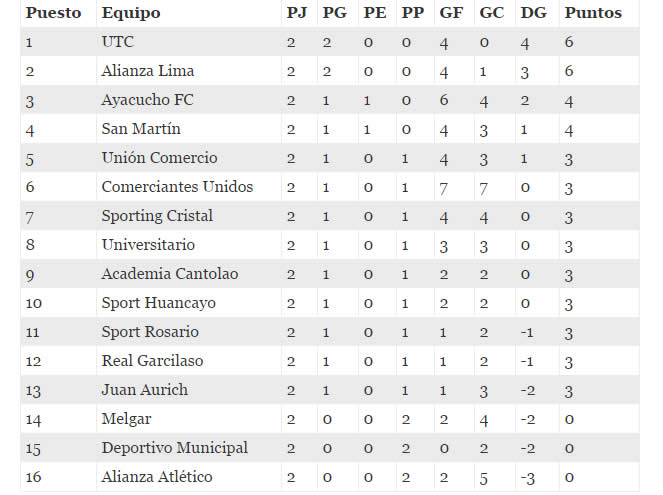This screenshot has height=495, width=663.
Task: Select Comerciantes Unidos in the standings
Action: pos(177,187)
